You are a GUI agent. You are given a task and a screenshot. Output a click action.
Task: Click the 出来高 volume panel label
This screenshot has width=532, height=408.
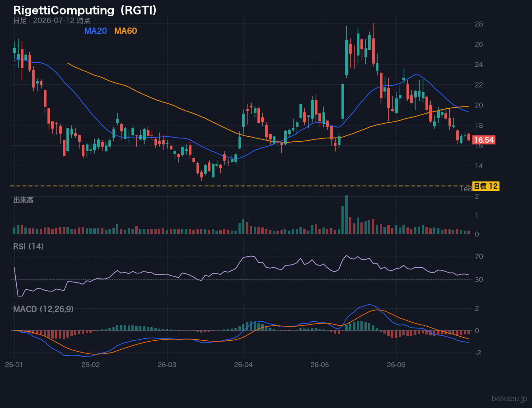pos(23,200)
